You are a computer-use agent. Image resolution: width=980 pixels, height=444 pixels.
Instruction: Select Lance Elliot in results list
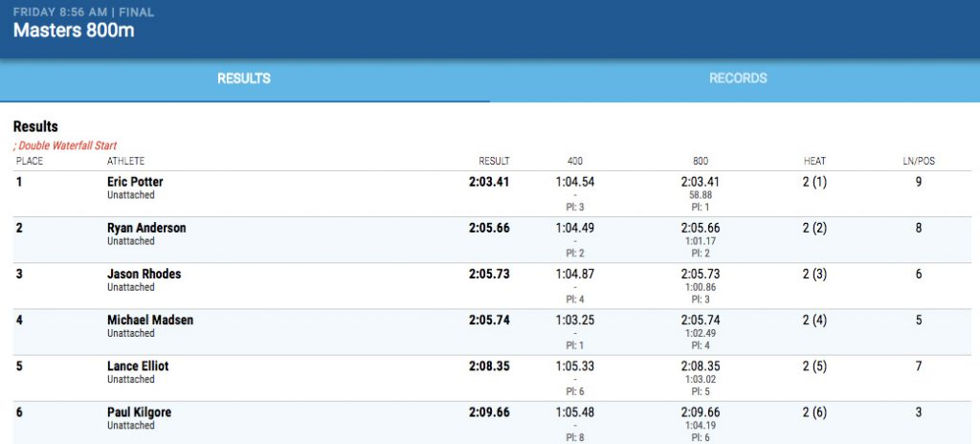138,366
